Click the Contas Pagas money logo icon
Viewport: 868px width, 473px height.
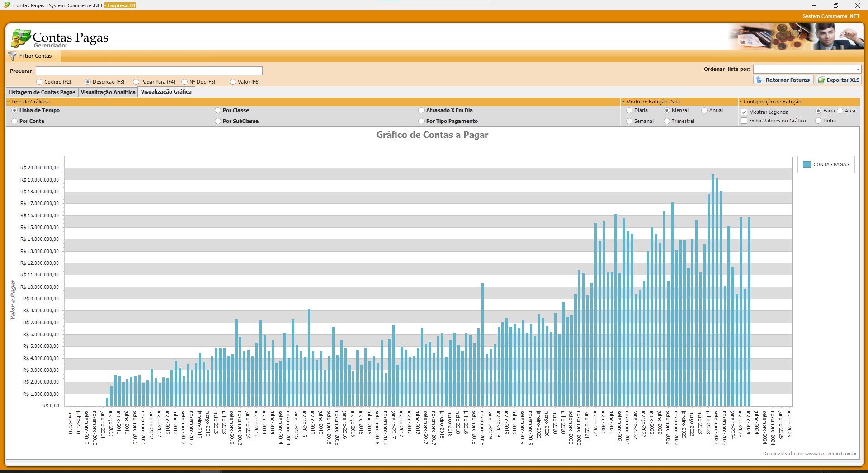[x=21, y=38]
